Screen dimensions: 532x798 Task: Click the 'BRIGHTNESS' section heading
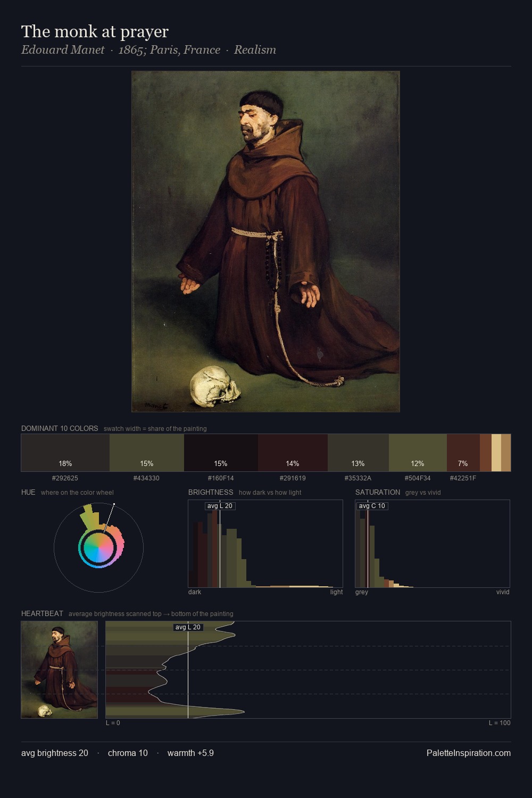tap(211, 493)
